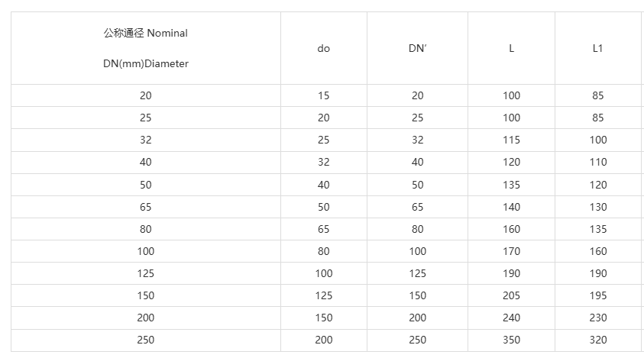The width and height of the screenshot is (644, 358).
Task: Select the 'L' column header
Action: pyautogui.click(x=511, y=48)
